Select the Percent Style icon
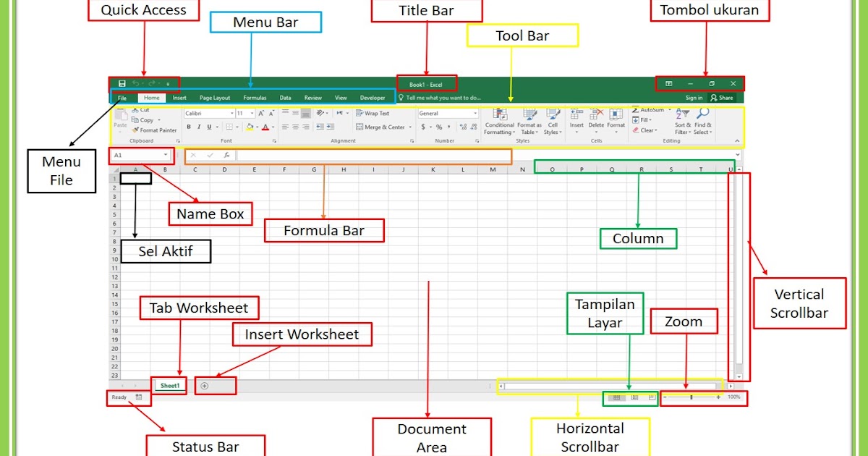 (x=440, y=127)
